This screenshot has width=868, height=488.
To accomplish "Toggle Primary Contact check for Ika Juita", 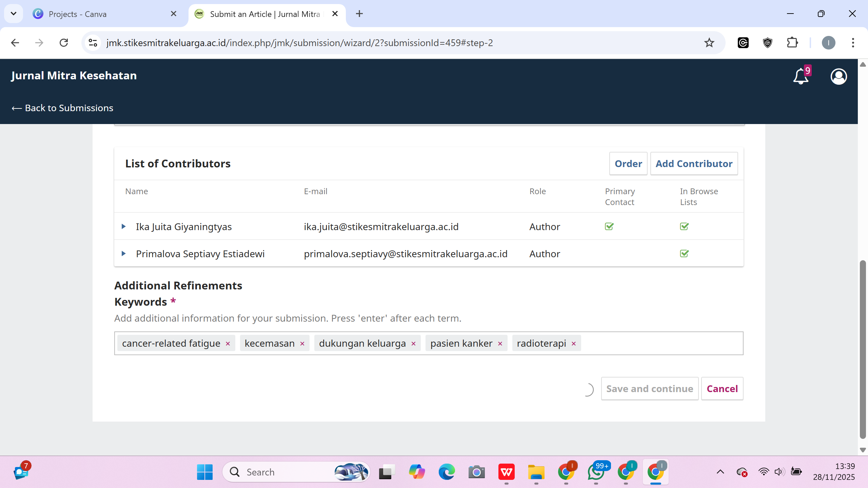I will 609,226.
